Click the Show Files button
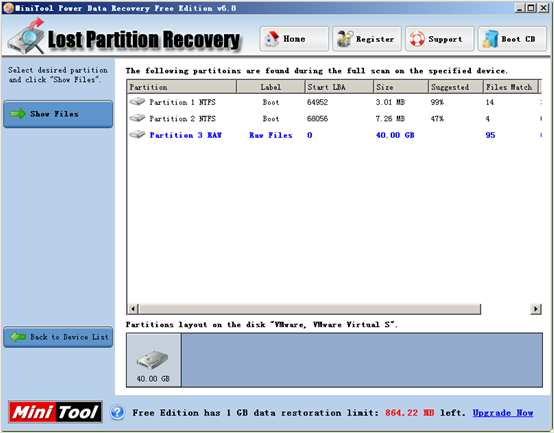 tap(58, 114)
